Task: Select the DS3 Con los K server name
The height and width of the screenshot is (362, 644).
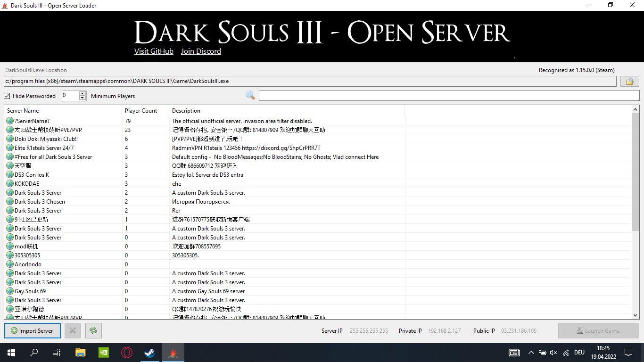Action: [32, 175]
